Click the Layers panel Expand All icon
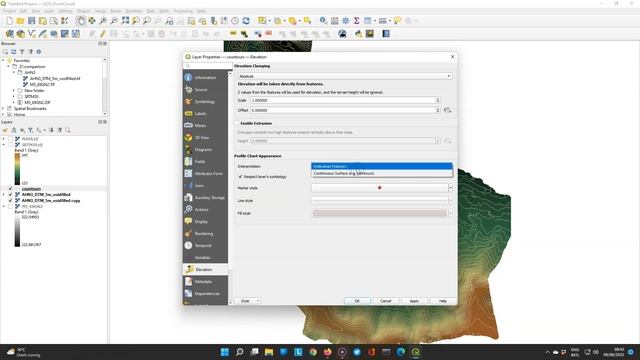The height and width of the screenshot is (360, 640). (x=51, y=130)
